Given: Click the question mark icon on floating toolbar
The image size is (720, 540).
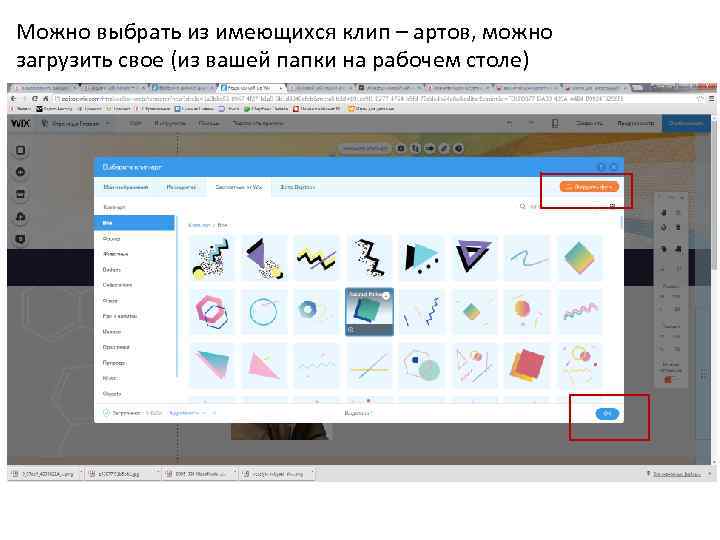Looking at the screenshot, I should (x=458, y=148).
